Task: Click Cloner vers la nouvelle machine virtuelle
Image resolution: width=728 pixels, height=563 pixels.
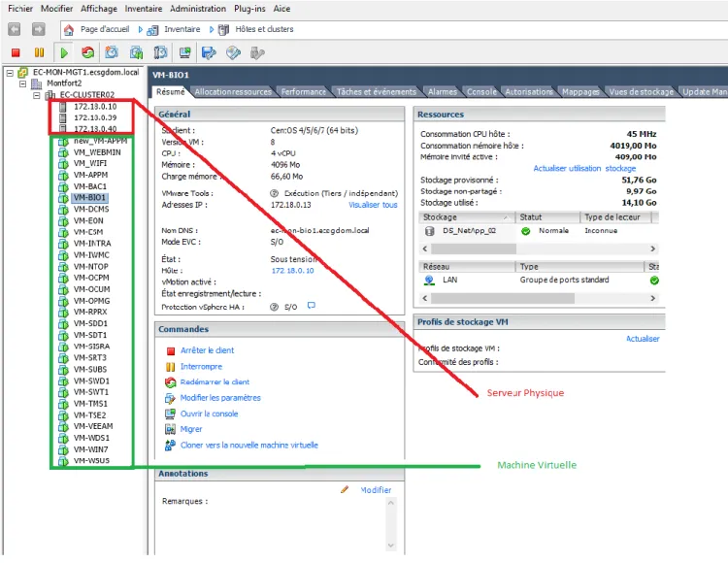Action: click(x=248, y=446)
